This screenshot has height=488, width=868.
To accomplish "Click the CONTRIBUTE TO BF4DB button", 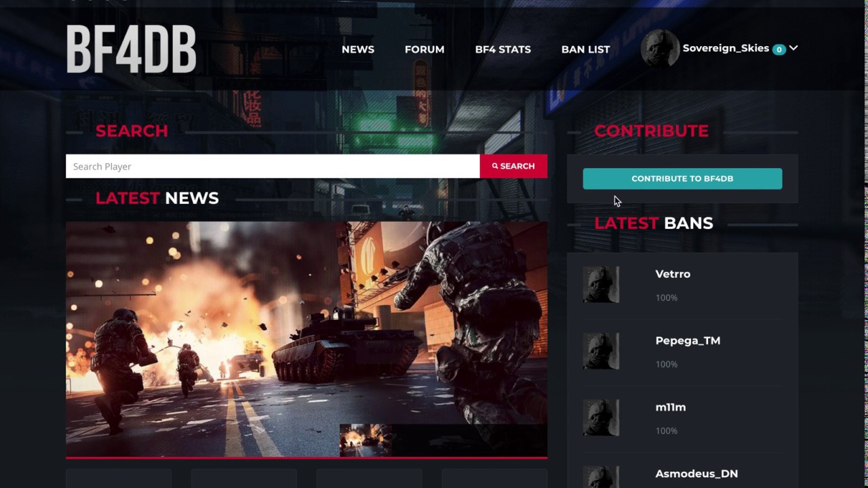I will (x=682, y=179).
